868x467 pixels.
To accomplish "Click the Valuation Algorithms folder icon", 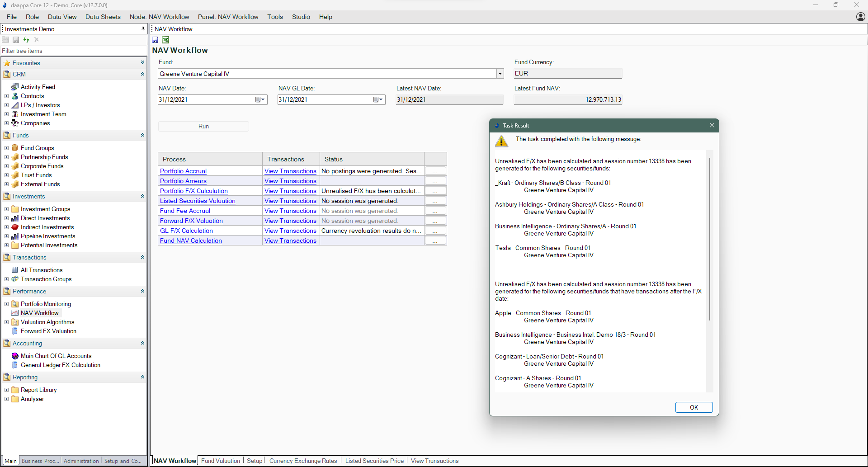I will tap(15, 322).
